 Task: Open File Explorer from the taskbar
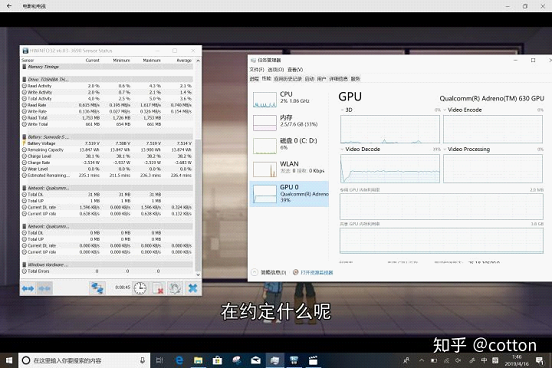point(198,360)
